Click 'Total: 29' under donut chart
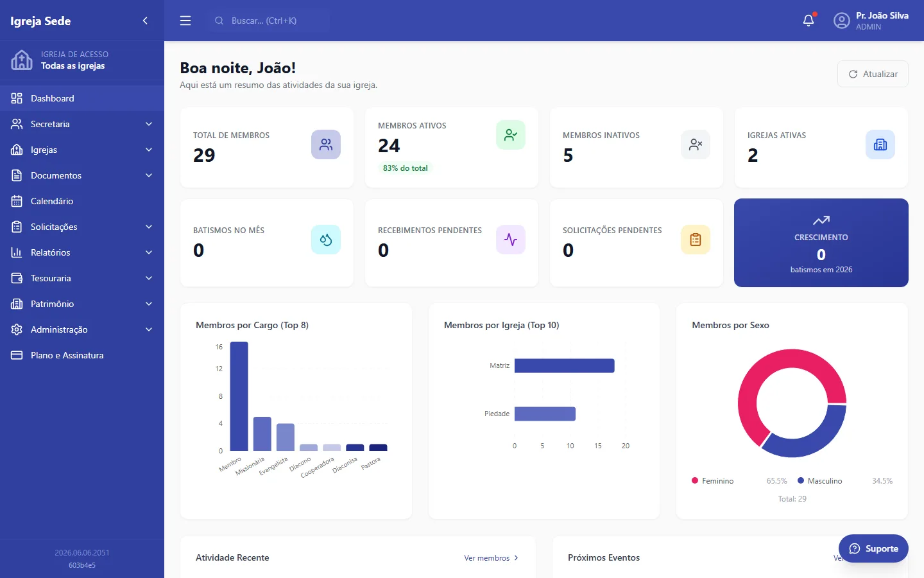Viewport: 924px width, 578px height. pos(792,499)
